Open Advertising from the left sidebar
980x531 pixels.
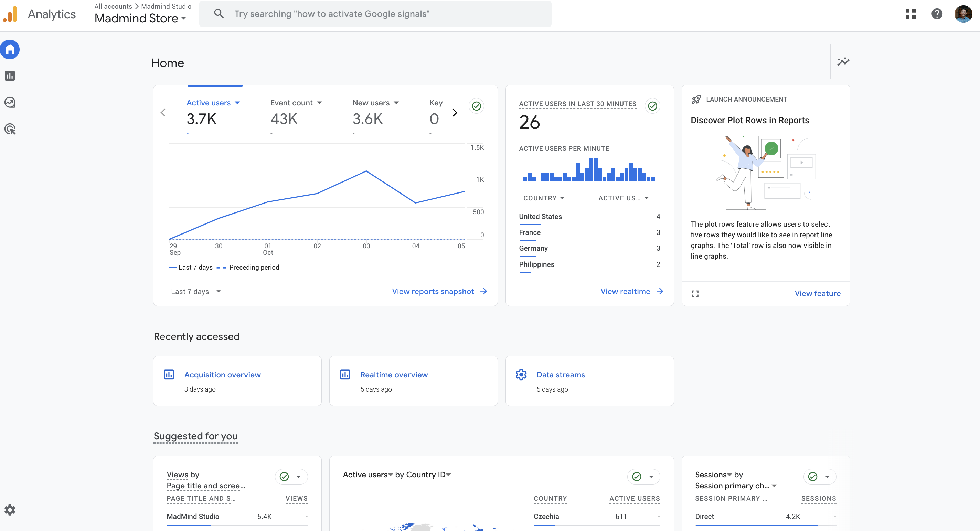pyautogui.click(x=10, y=129)
